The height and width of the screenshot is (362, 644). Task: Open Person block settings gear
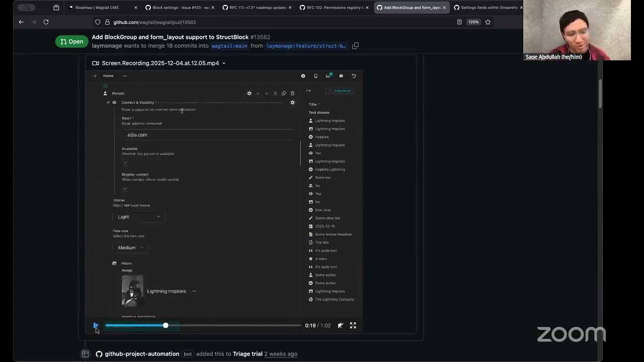[x=249, y=94]
